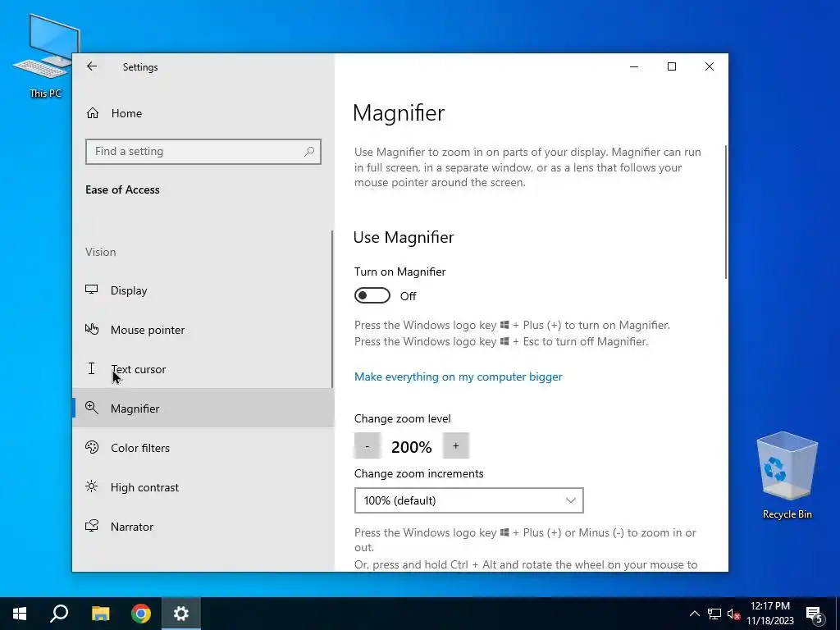
Task: Select the Magnifier label in sidebar
Action: point(135,409)
